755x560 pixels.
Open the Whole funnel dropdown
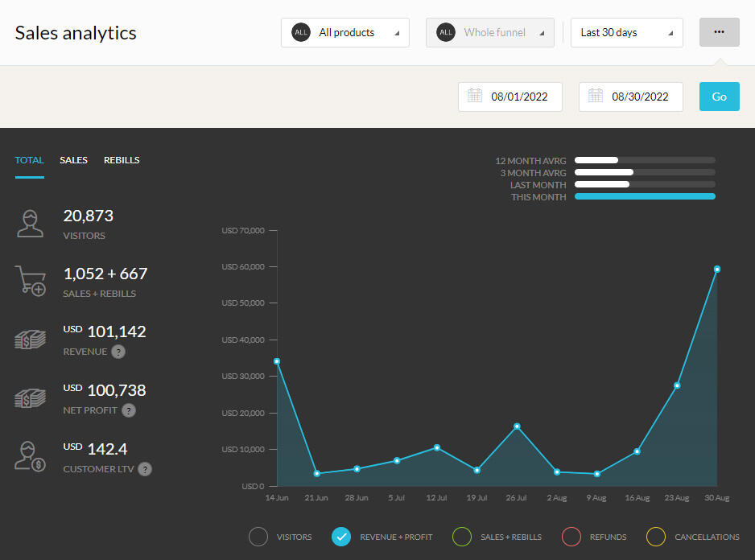pyautogui.click(x=489, y=33)
